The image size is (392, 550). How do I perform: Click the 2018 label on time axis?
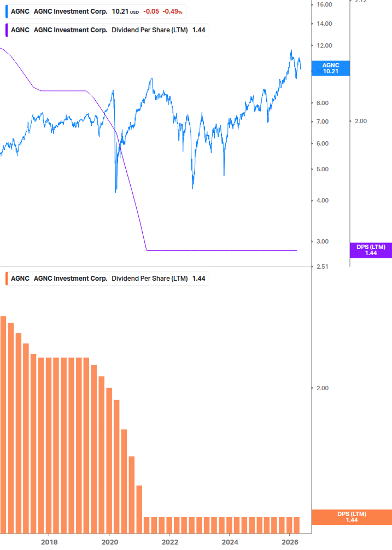click(x=49, y=542)
